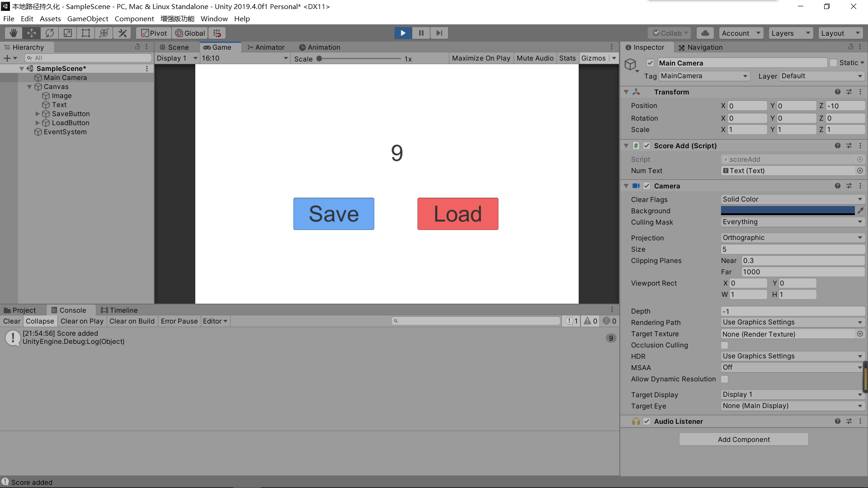This screenshot has width=868, height=488.
Task: Open the Clear Flags dropdown
Action: point(792,199)
